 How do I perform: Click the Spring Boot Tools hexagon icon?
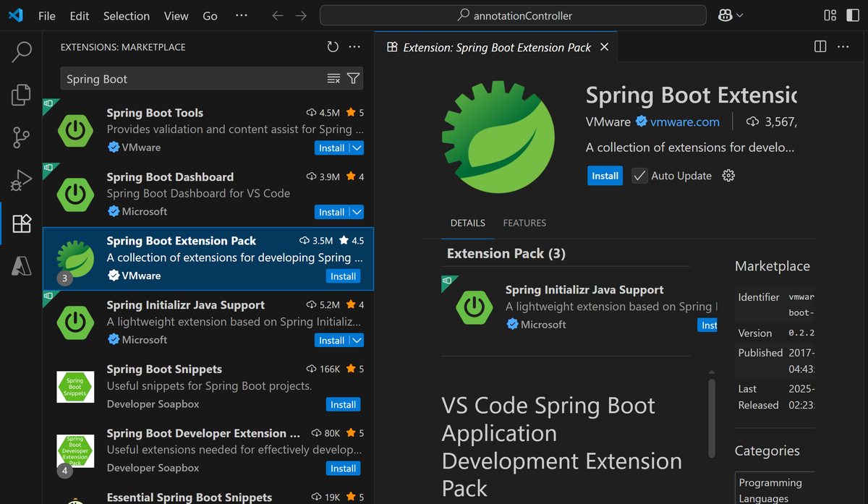coord(75,130)
